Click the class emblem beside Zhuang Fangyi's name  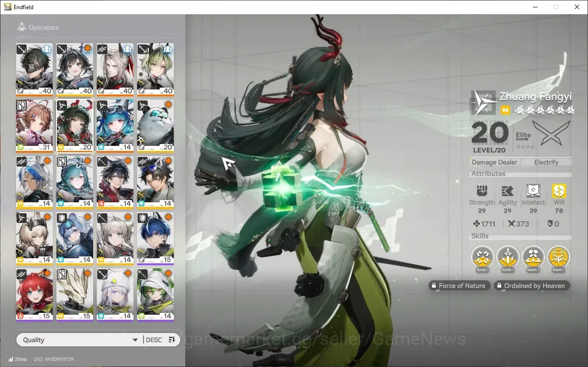(x=483, y=103)
